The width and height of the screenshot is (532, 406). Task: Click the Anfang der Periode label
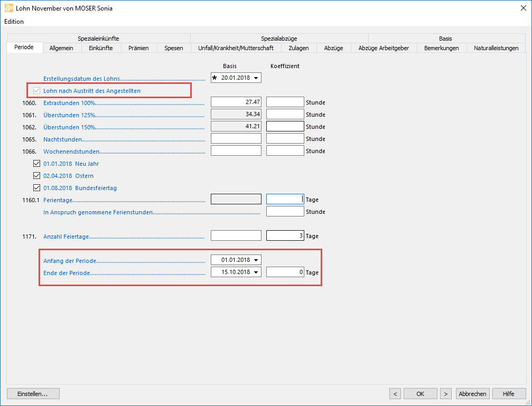[x=70, y=261]
